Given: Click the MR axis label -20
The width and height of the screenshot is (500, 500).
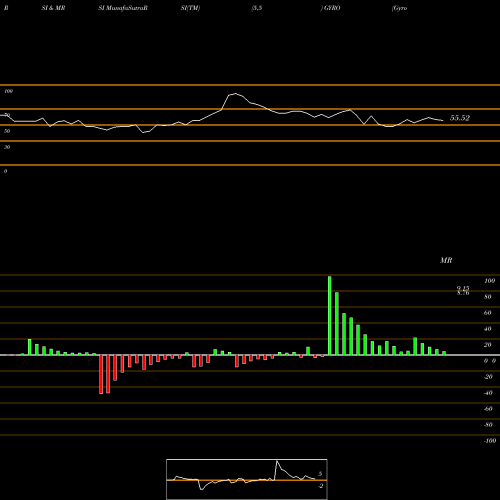Looking at the screenshot, I should click(488, 377).
